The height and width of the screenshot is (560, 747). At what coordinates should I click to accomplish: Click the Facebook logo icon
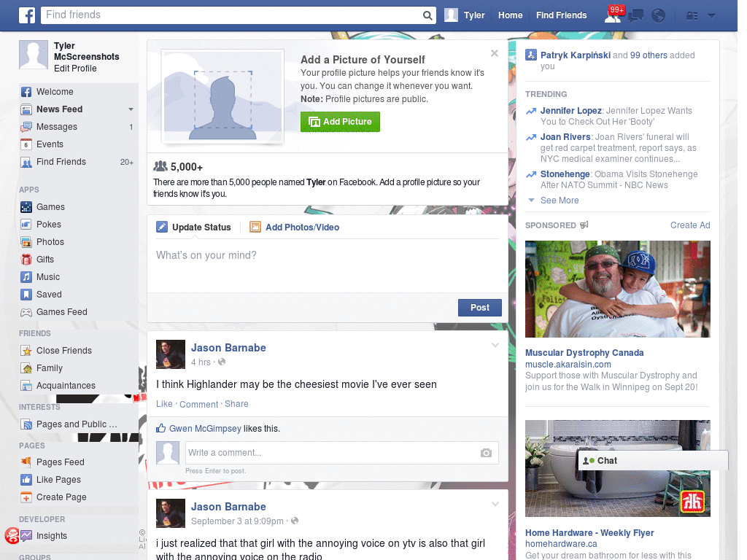27,15
